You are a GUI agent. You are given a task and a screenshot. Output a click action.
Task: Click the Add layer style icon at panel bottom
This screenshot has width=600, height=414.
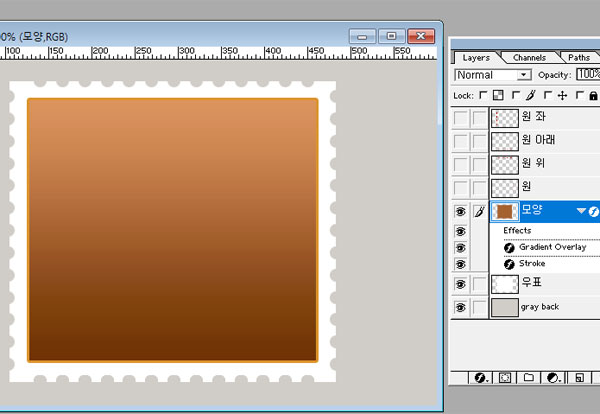(480, 378)
